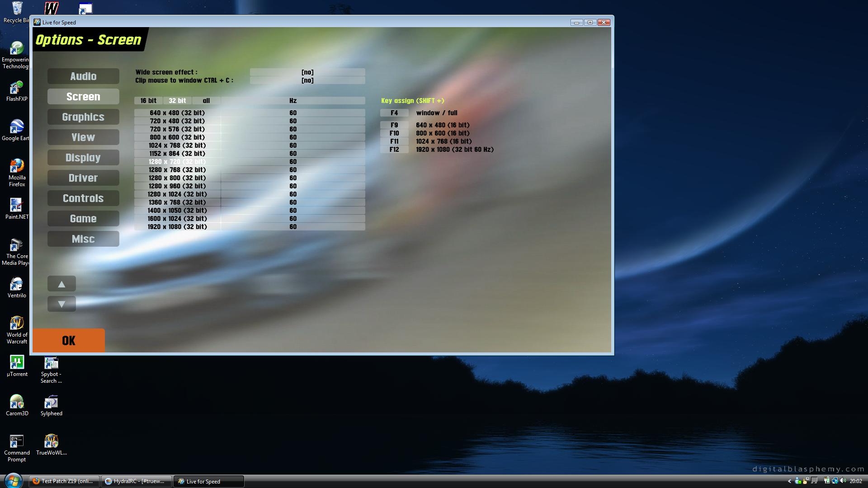Select 1920 x 1080 (32 bit) resolution
The image size is (868, 488).
(177, 227)
